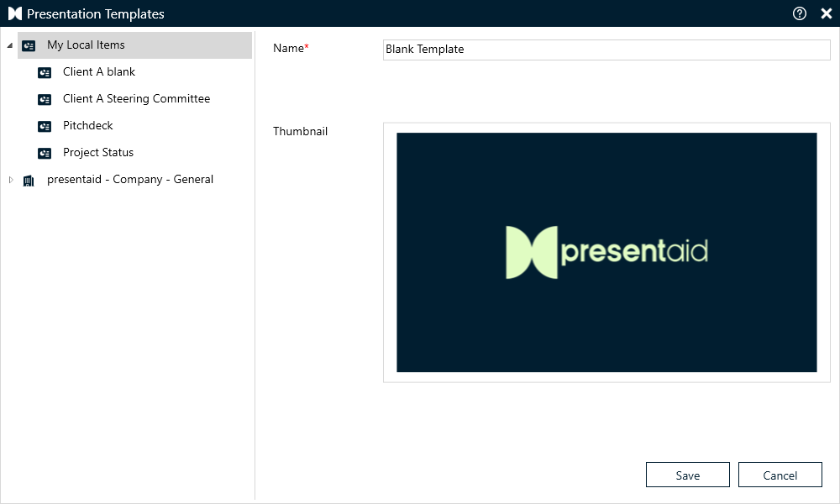The image size is (840, 504).
Task: Click the Client A Steering Committee icon
Action: pyautogui.click(x=45, y=99)
